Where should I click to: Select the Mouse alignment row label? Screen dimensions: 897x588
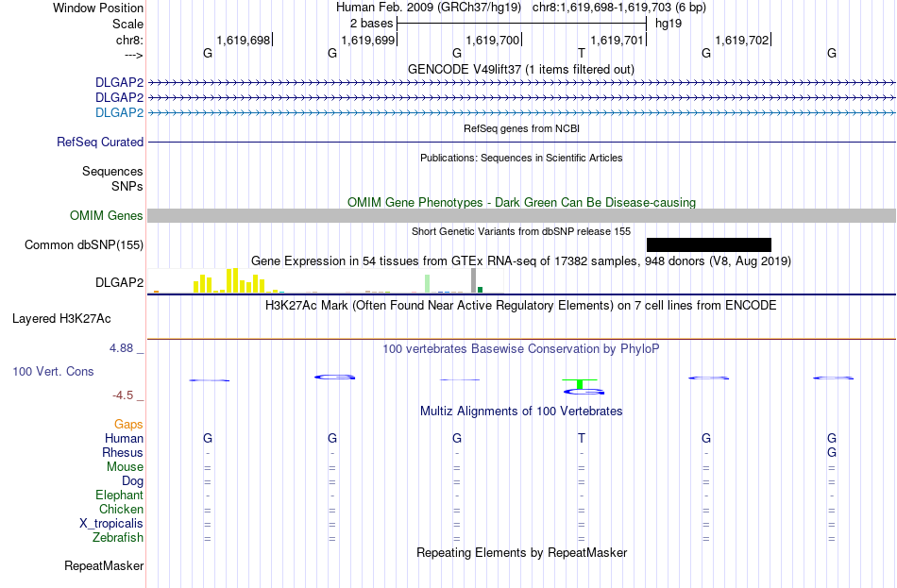point(125,467)
